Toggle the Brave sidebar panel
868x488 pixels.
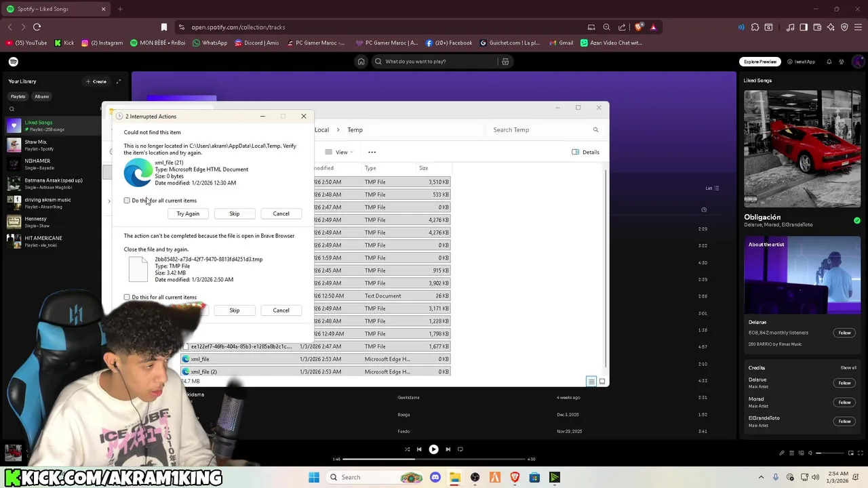[x=804, y=27]
